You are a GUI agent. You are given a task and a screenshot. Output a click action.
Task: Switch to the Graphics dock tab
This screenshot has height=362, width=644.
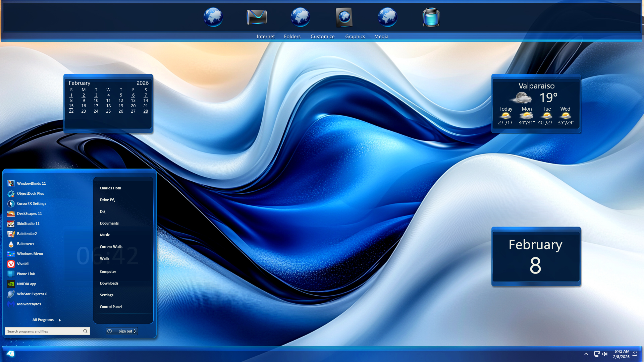[355, 37]
